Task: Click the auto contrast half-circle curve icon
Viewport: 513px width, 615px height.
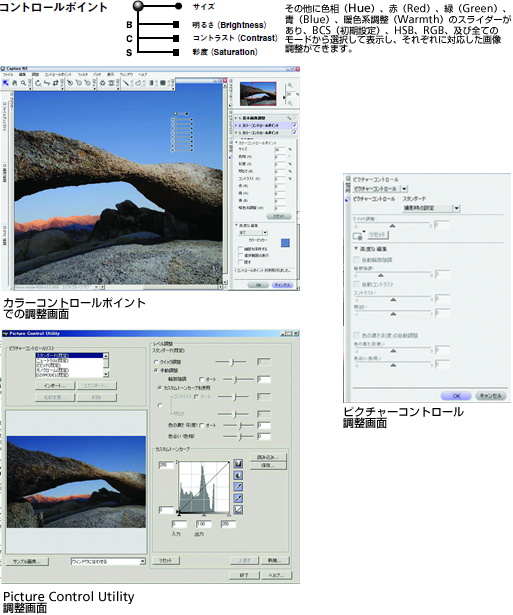Action: pos(238,475)
